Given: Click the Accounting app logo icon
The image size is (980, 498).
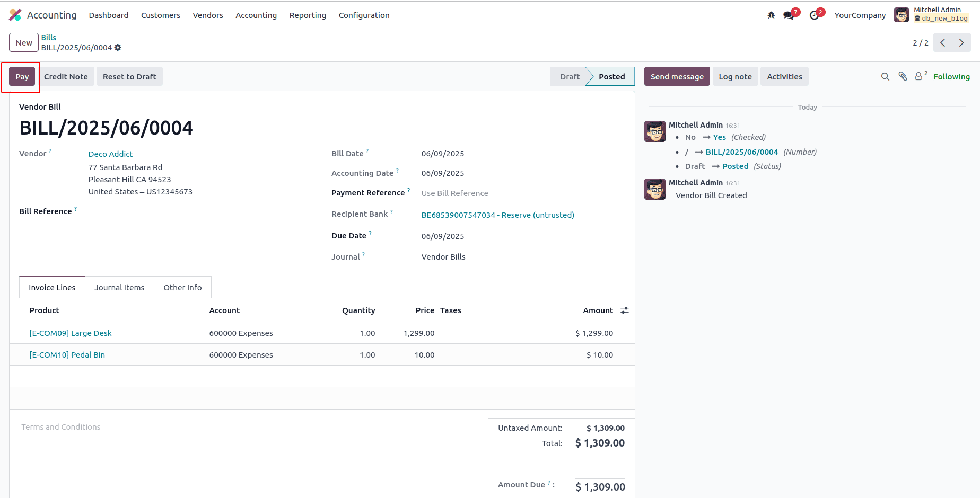Looking at the screenshot, I should [x=15, y=15].
